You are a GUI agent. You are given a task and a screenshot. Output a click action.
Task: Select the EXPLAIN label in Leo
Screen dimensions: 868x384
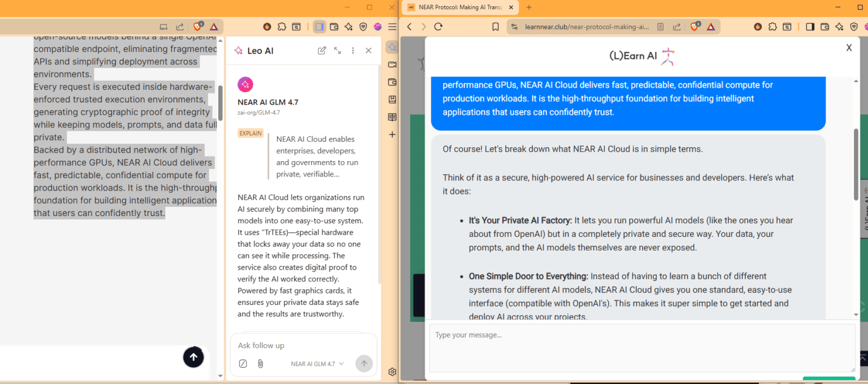coord(250,132)
